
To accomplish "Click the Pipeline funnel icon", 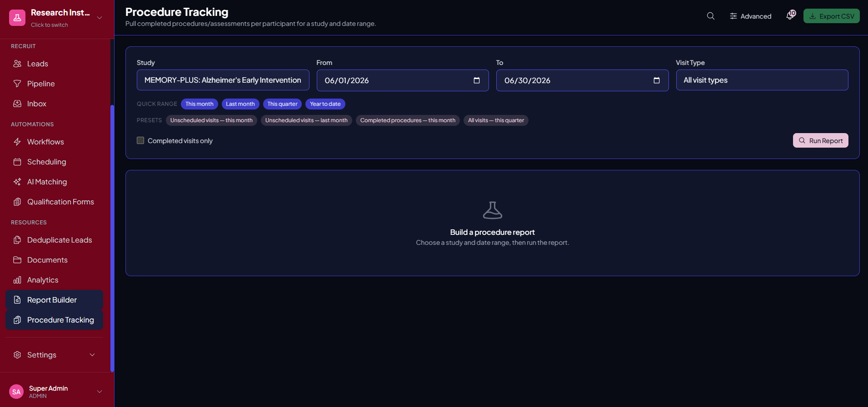I will click(17, 84).
